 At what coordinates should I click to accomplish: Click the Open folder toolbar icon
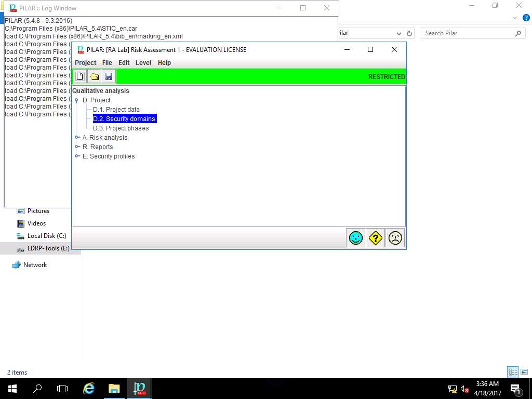pyautogui.click(x=95, y=76)
